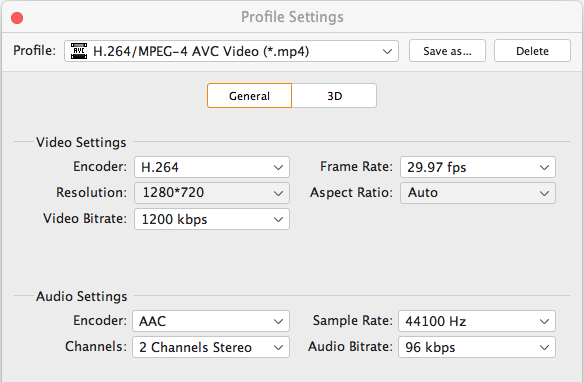Open the Video Bitrate 1200 kbps dropdown

click(212, 219)
